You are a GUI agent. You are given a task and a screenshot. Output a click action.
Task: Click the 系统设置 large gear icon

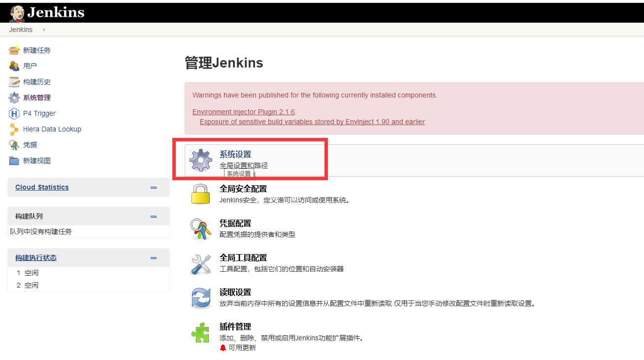coord(201,160)
